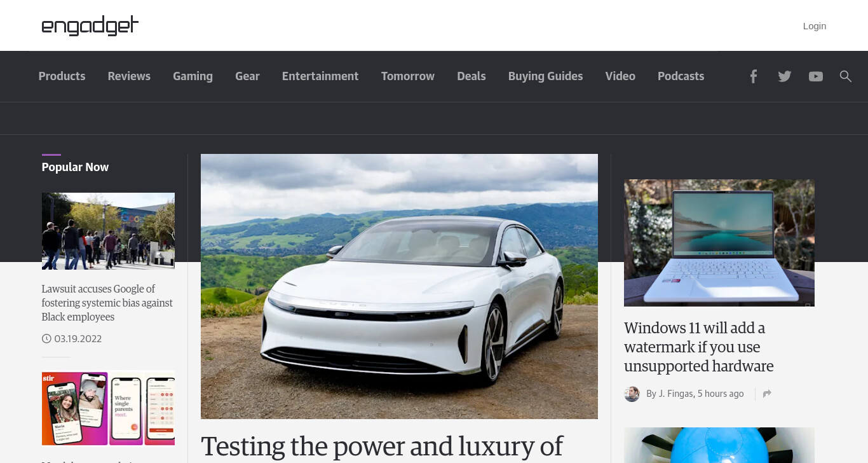Screen dimensions: 868x463
Task: Open the search magnifier icon
Action: (845, 76)
